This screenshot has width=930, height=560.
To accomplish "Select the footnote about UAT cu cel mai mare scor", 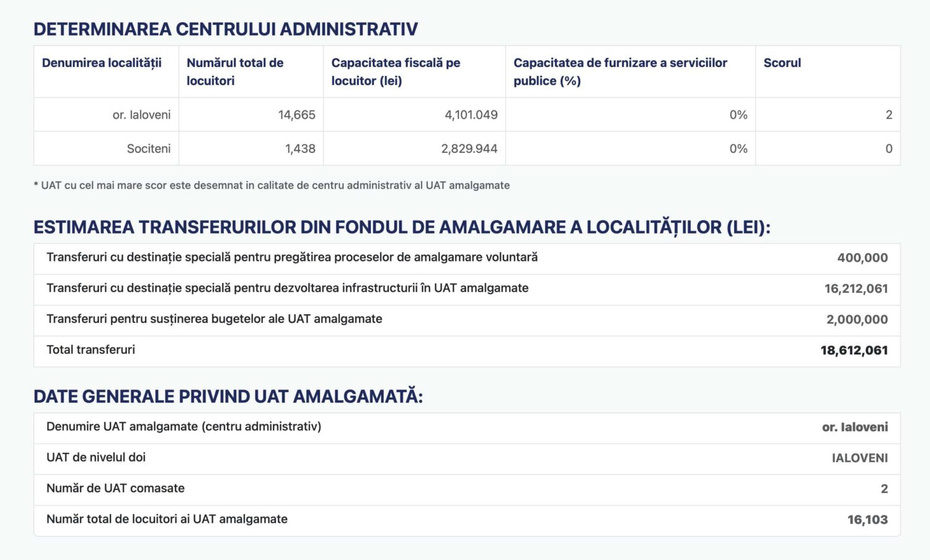I will [x=272, y=185].
